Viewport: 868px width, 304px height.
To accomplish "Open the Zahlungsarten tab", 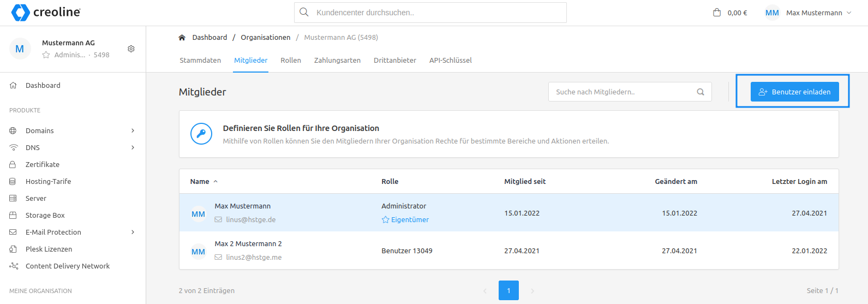I will click(337, 60).
